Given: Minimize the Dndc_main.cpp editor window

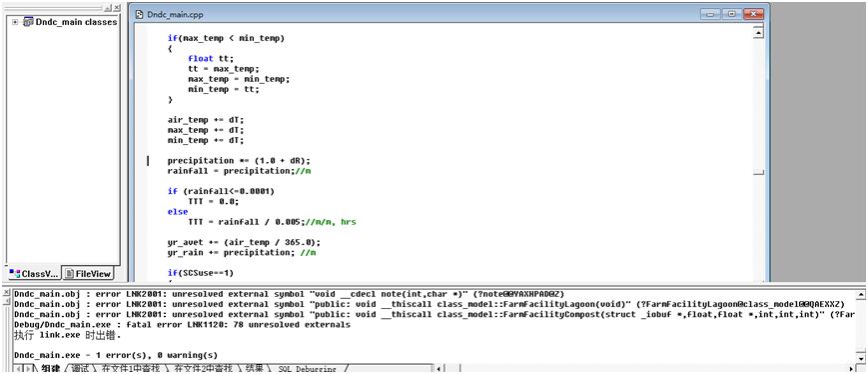Looking at the screenshot, I should click(710, 14).
